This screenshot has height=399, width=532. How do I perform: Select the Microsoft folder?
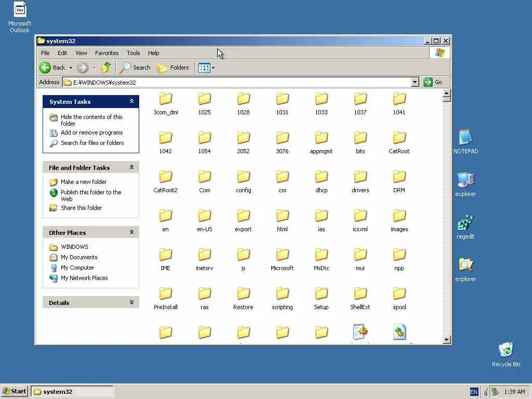[282, 260]
